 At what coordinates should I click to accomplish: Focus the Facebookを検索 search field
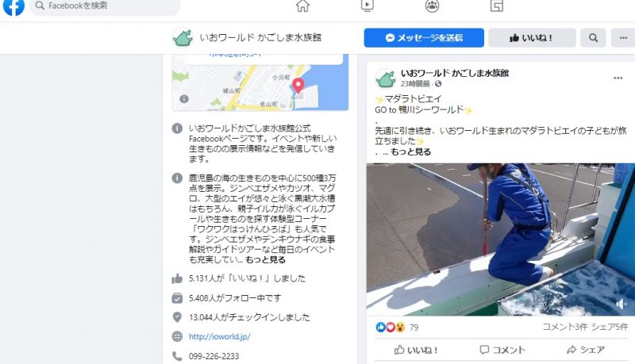click(x=105, y=6)
